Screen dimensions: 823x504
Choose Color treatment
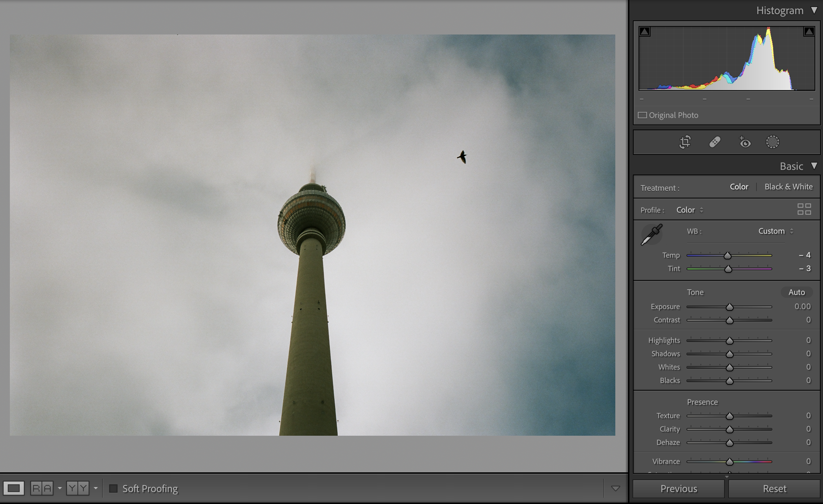pyautogui.click(x=739, y=187)
